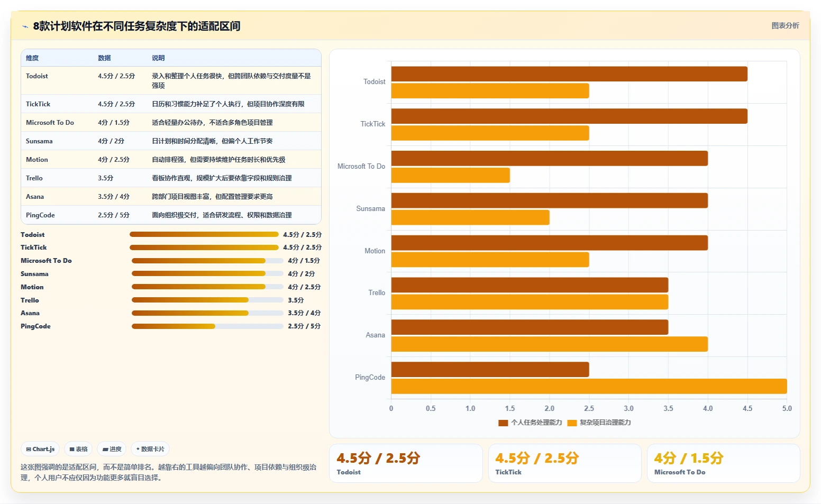Click the Motion dark brown bar in the chart
This screenshot has height=504, width=821.
[x=550, y=243]
